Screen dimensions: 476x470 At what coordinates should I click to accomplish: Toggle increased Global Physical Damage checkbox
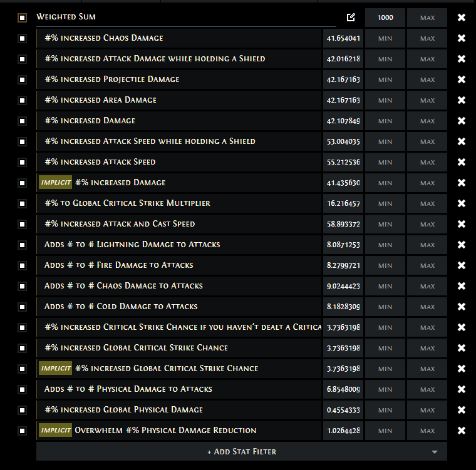[x=22, y=410]
